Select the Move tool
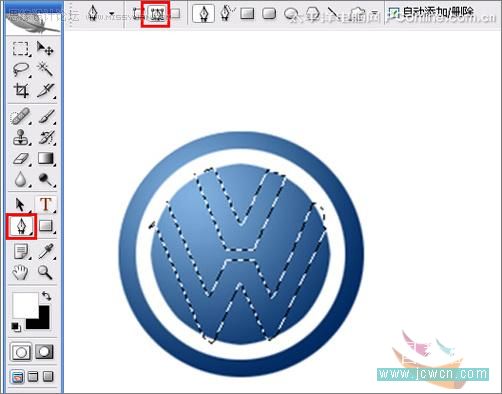 45,49
